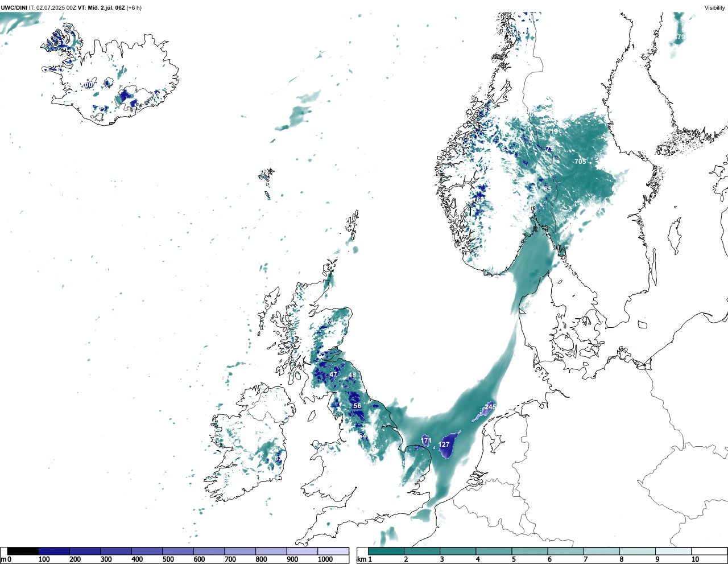Screen dimensions: 728x564
Task: Click the 4–5 km teal legend swatch
Action: [x=494, y=551]
